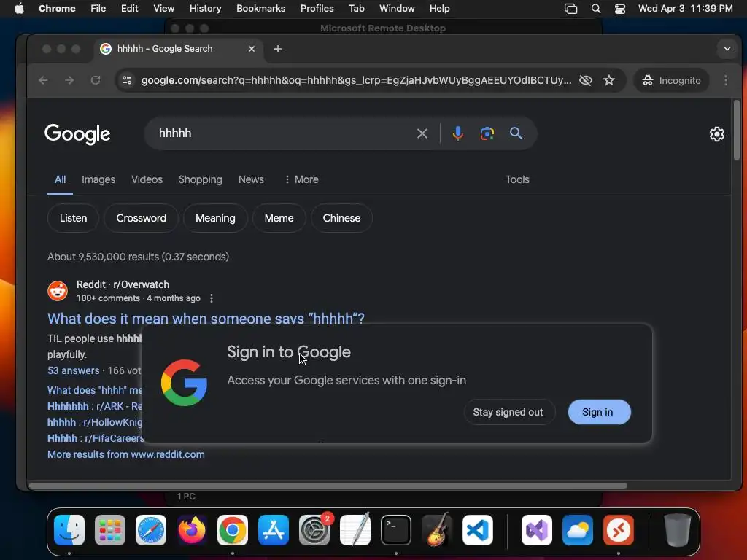Click third-party cookies blocked eye icon
The height and width of the screenshot is (560, 747).
586,80
